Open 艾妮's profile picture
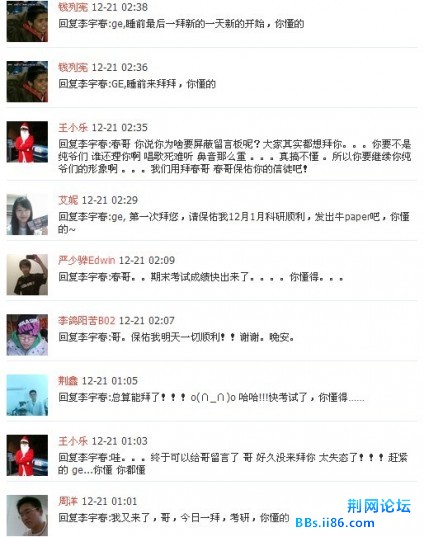 [x=27, y=214]
